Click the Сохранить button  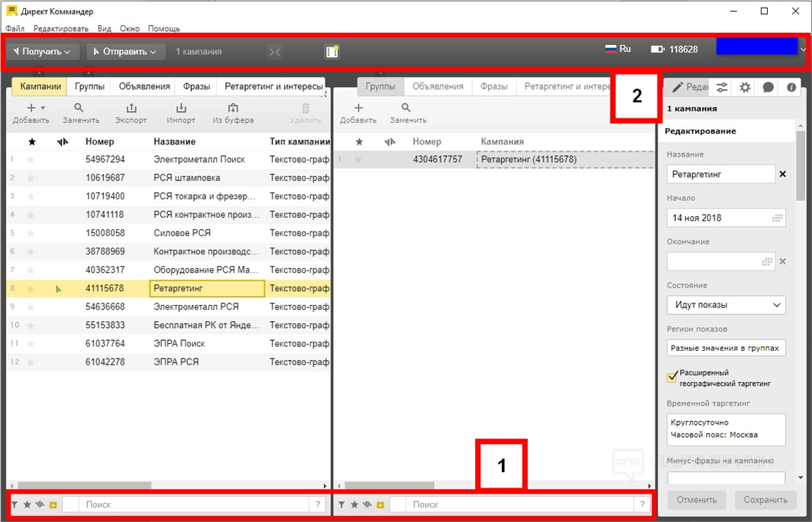765,501
